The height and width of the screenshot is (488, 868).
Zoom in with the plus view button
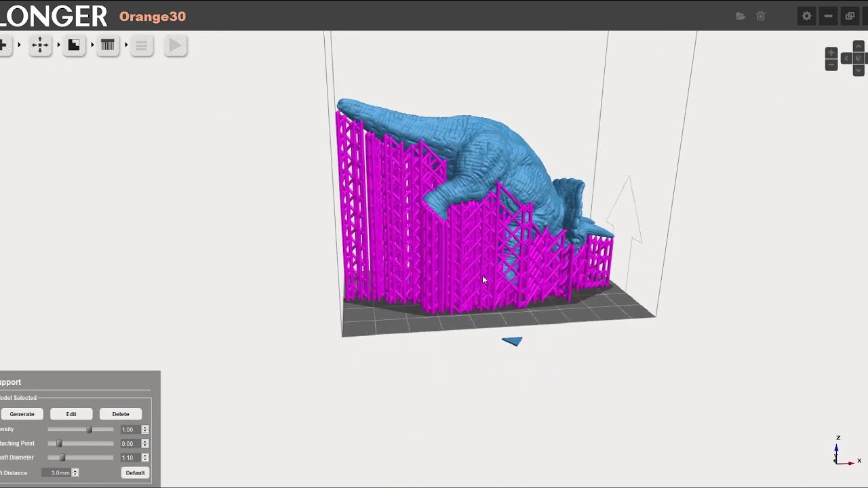point(831,53)
